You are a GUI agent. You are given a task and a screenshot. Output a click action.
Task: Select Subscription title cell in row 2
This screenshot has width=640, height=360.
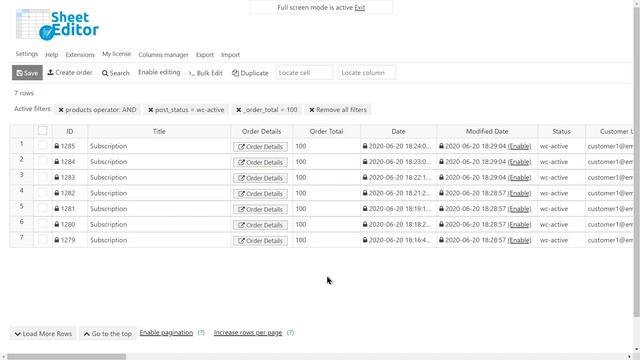tap(159, 162)
